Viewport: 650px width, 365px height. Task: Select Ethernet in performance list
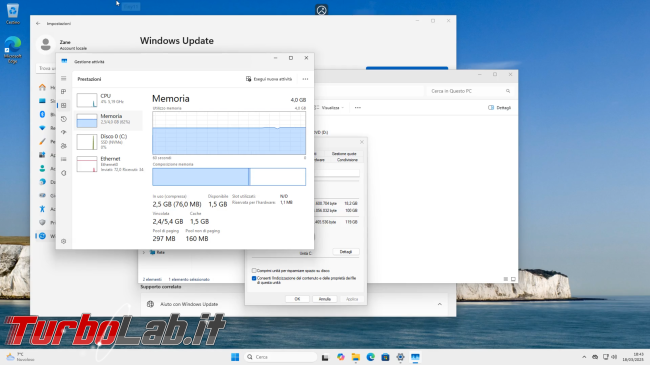click(x=109, y=163)
